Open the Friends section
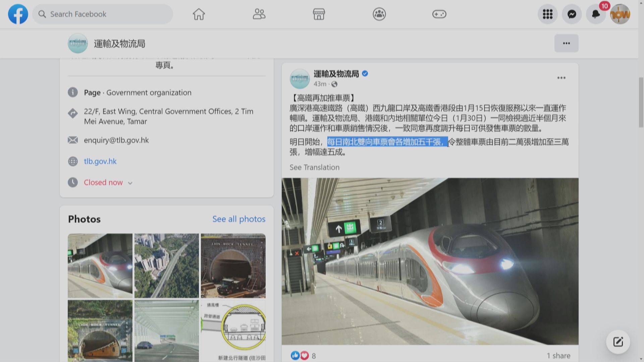The image size is (644, 362). point(259,14)
